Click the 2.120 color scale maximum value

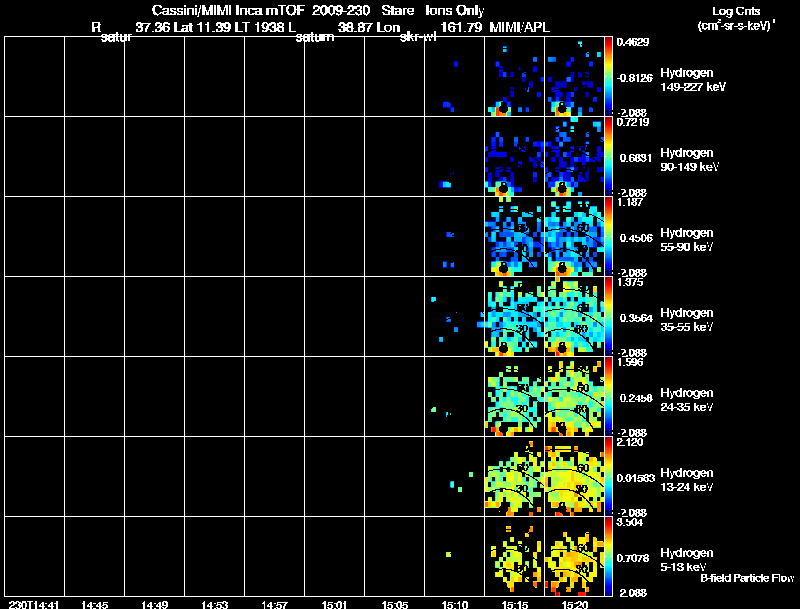(x=630, y=442)
